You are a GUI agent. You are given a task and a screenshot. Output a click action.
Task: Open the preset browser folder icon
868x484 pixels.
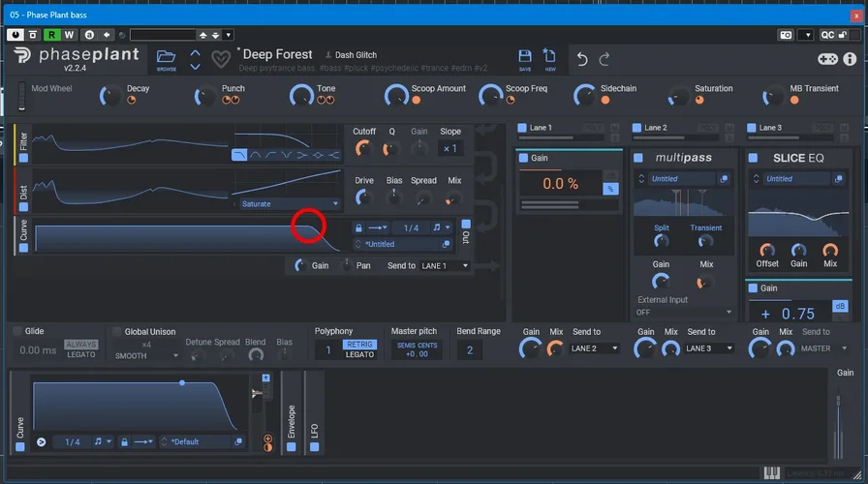pos(167,57)
